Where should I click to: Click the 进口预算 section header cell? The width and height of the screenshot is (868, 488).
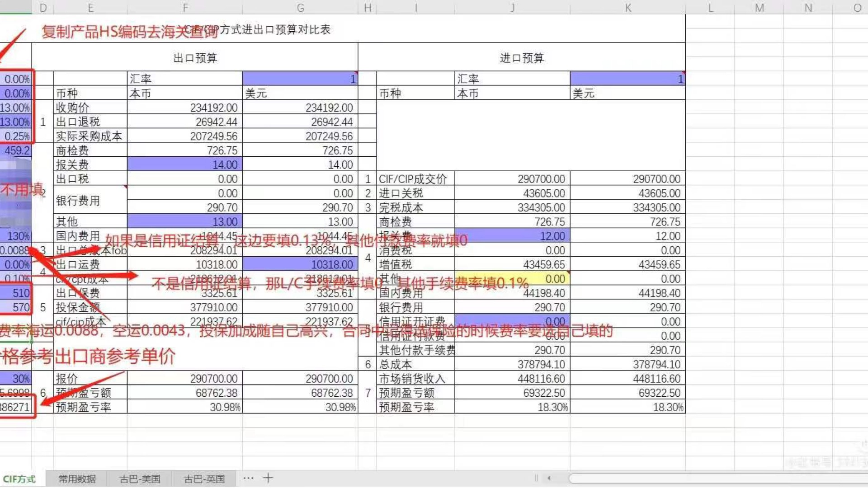[522, 57]
